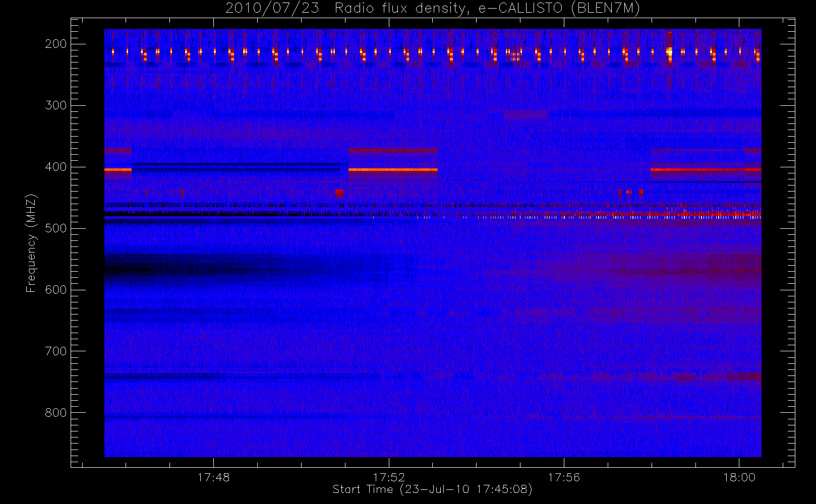Screen dimensions: 816x504
Task: Select the 'Frequency (MHz)' axis label
Action: pyautogui.click(x=31, y=243)
